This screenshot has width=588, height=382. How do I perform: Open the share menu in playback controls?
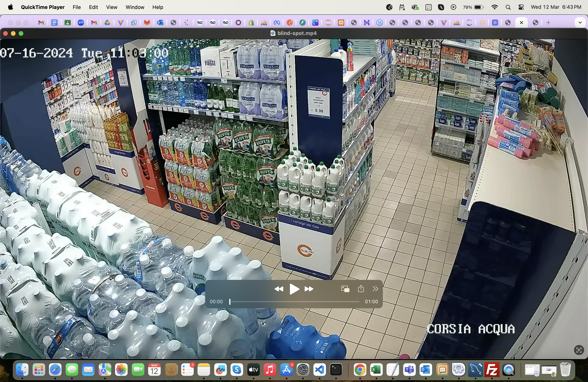[361, 289]
